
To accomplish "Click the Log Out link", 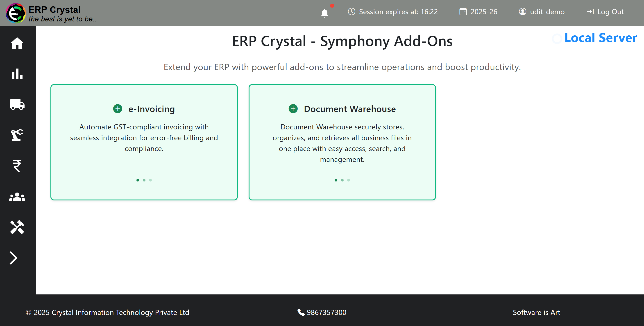I will [605, 12].
